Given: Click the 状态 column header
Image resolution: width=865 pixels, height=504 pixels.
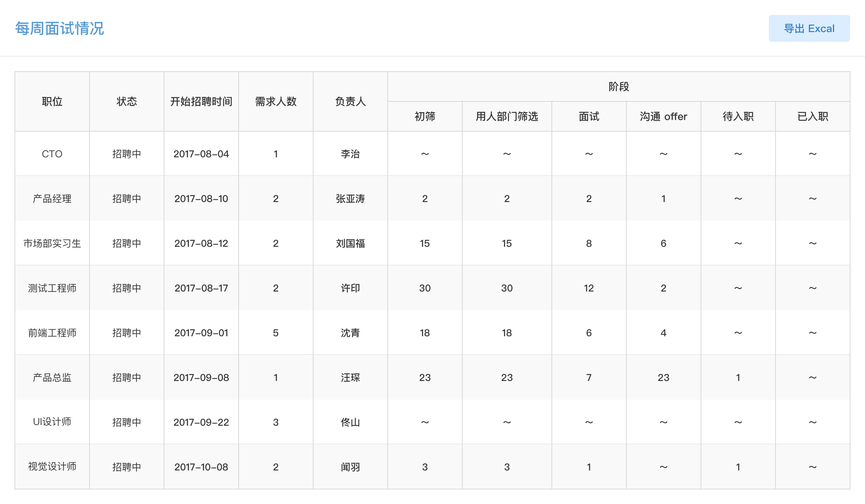Looking at the screenshot, I should [x=127, y=101].
